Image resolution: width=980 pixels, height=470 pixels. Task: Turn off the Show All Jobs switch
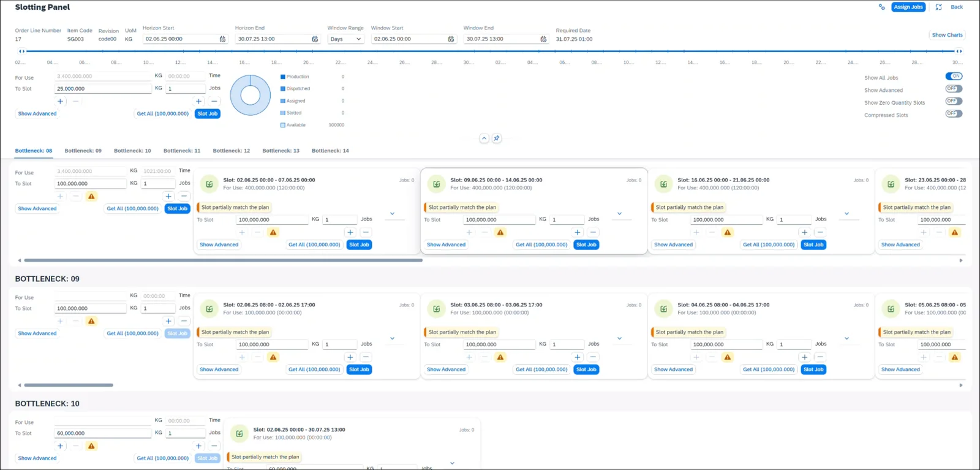(954, 77)
